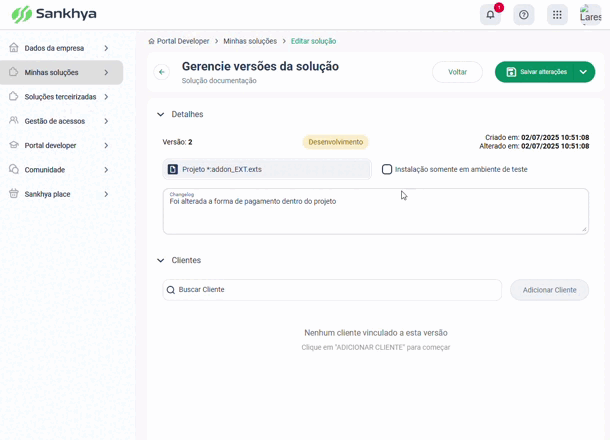Go to Portal Developer breadcrumb link

point(183,41)
